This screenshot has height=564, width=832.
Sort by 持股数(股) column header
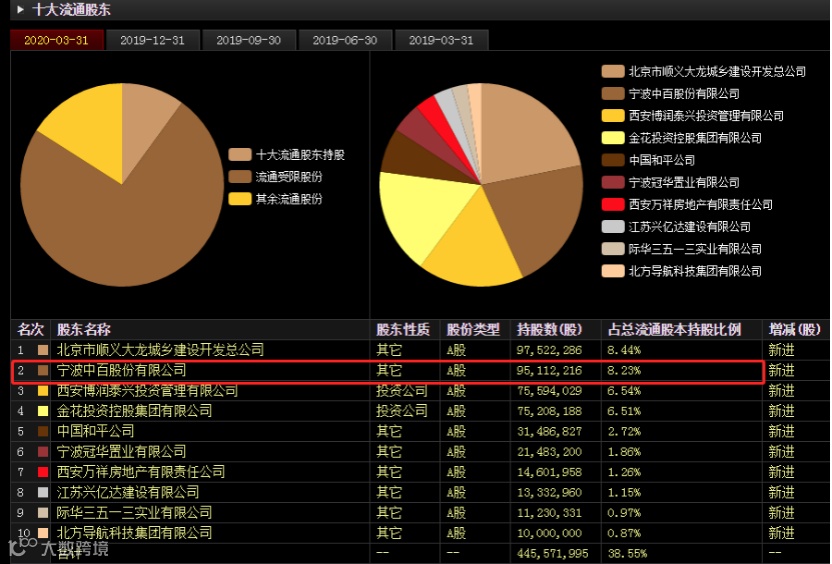[x=549, y=329]
